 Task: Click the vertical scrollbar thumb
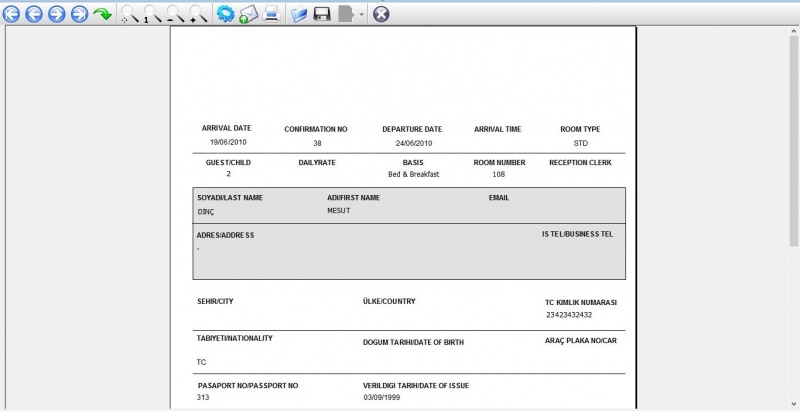tap(794, 143)
